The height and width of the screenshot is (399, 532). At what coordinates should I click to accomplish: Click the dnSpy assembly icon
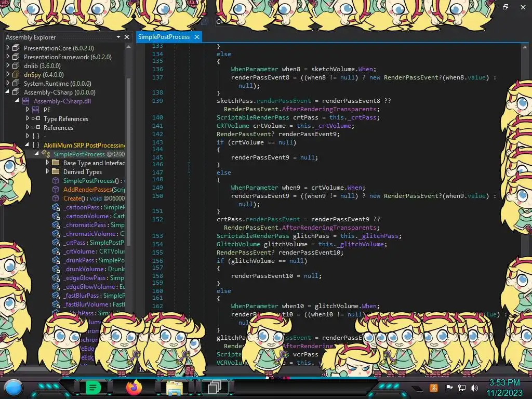(x=16, y=74)
